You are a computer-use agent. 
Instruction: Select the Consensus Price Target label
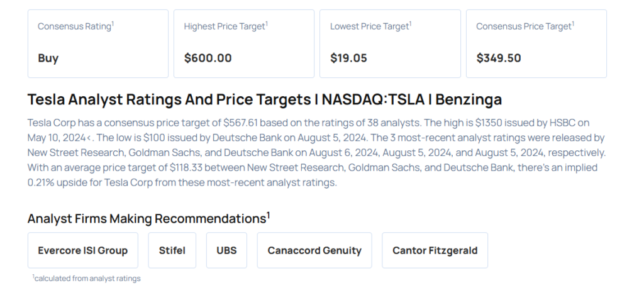(x=524, y=26)
